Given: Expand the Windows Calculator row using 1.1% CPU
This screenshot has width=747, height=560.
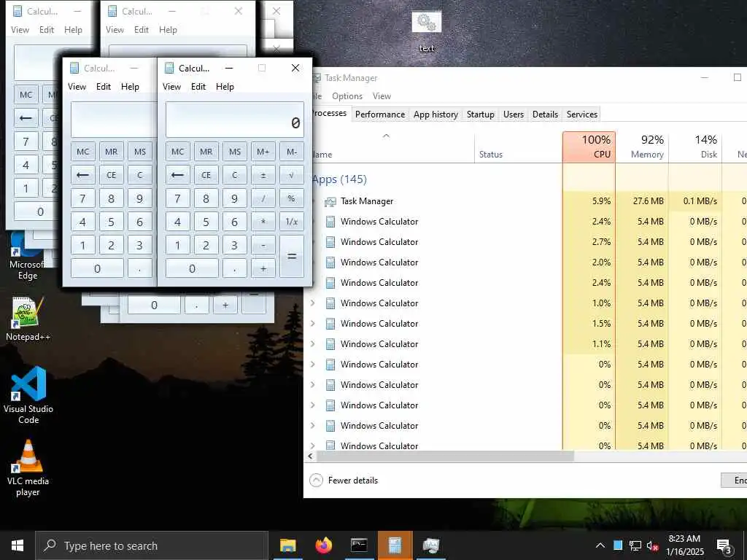Looking at the screenshot, I should pyautogui.click(x=313, y=344).
